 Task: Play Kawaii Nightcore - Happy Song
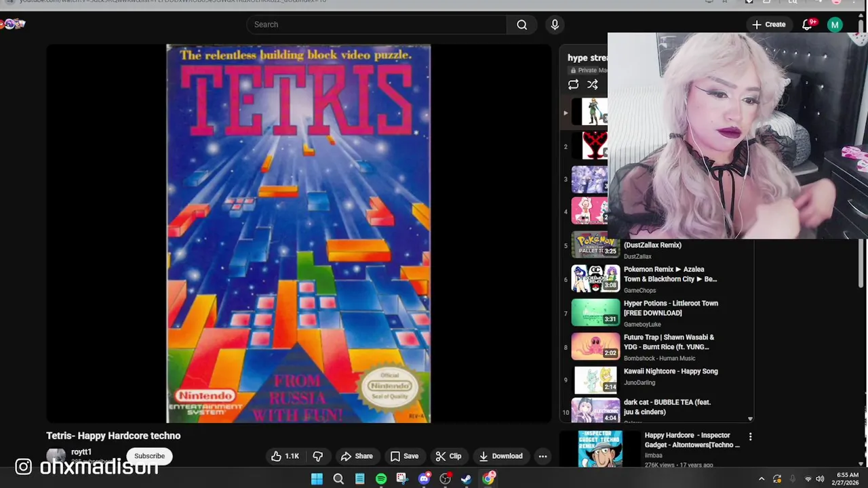[671, 371]
